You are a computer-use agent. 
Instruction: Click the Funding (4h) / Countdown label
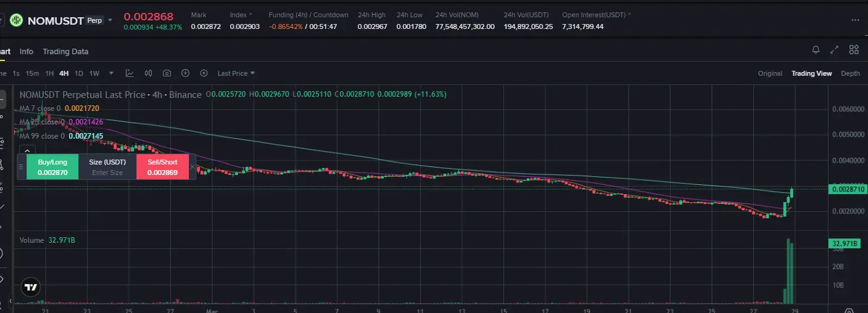coord(308,15)
